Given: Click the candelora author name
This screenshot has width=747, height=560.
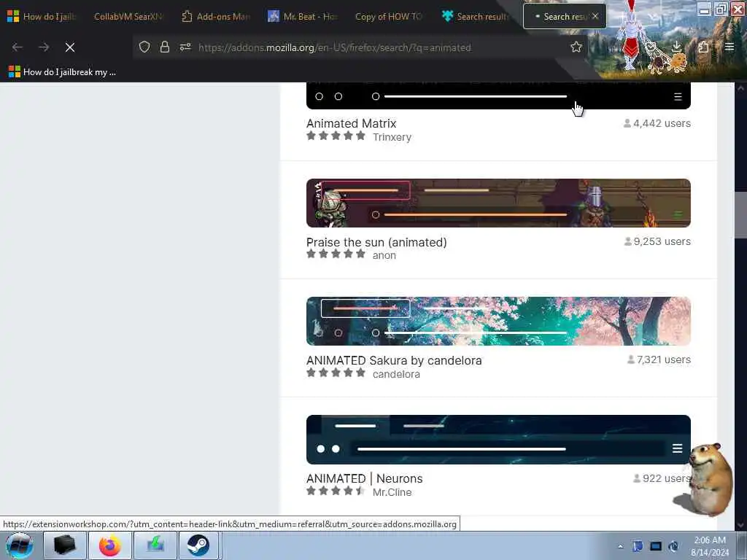Looking at the screenshot, I should (396, 374).
